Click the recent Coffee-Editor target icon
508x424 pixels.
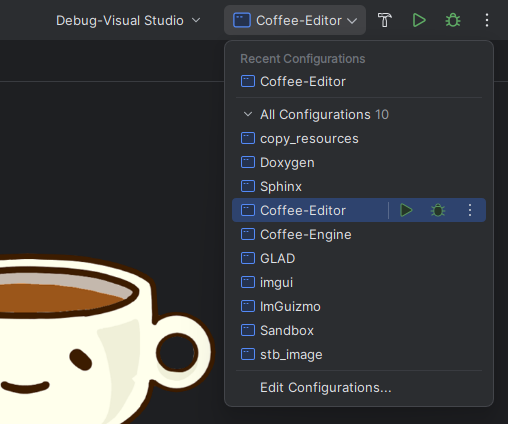[x=248, y=82]
